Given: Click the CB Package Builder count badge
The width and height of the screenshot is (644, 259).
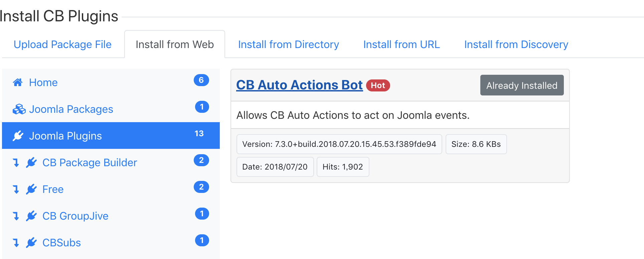Looking at the screenshot, I should coord(201,160).
